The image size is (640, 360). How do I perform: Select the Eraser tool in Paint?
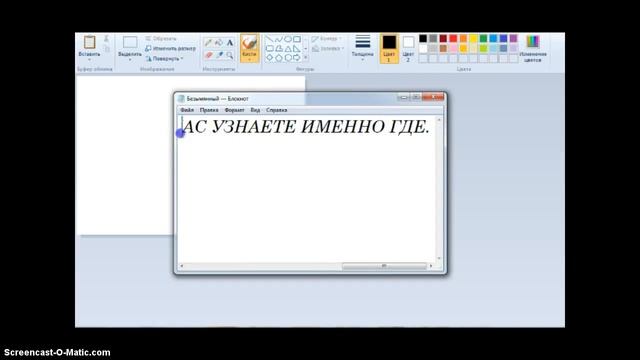coord(208,55)
